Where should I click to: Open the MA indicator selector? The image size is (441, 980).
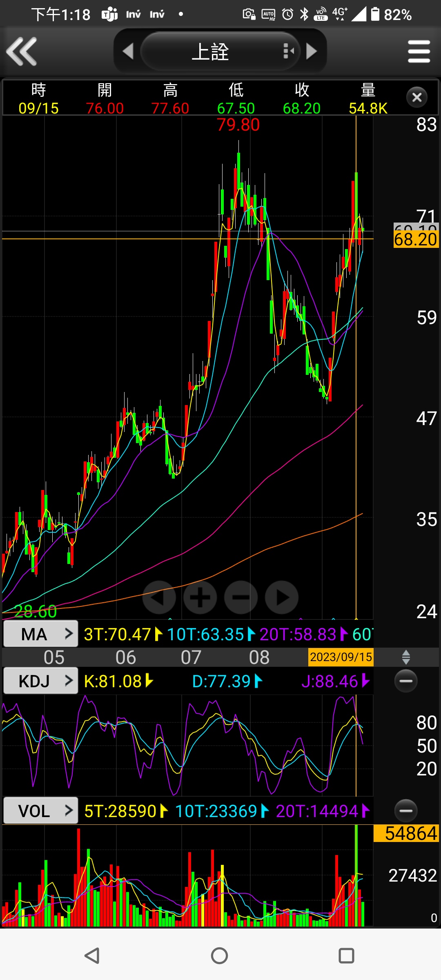tap(40, 634)
